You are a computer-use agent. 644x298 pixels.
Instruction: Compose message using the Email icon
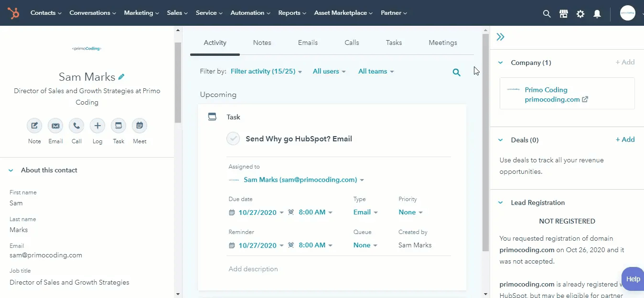[55, 126]
